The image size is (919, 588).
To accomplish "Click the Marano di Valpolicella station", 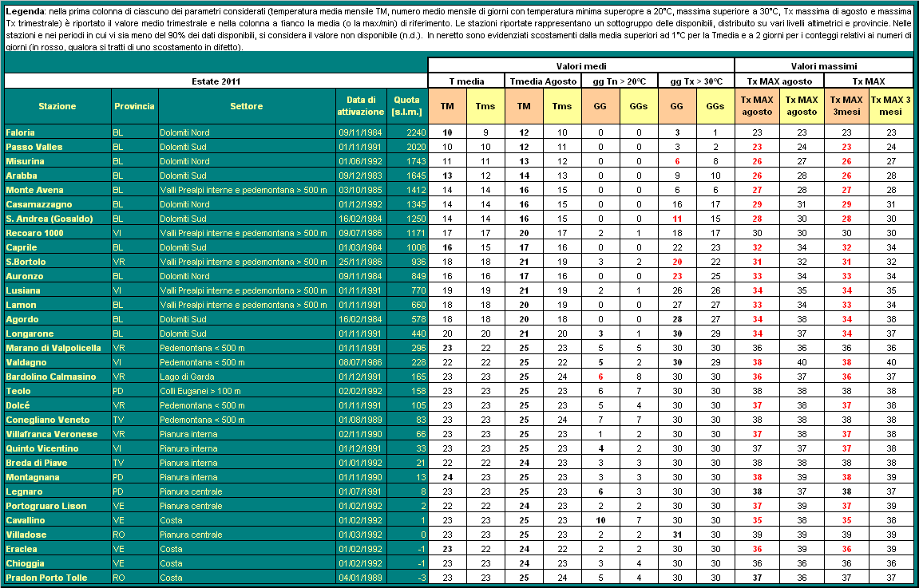I will (53, 348).
